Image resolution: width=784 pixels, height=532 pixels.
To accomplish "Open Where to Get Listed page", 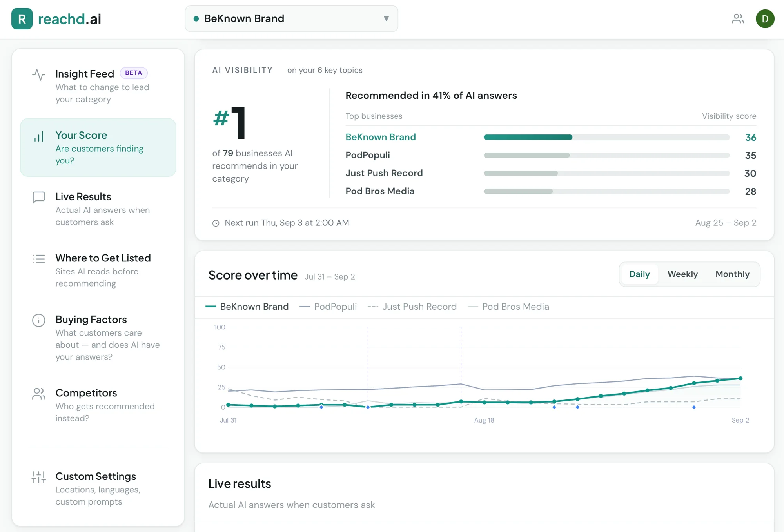I will 98,270.
